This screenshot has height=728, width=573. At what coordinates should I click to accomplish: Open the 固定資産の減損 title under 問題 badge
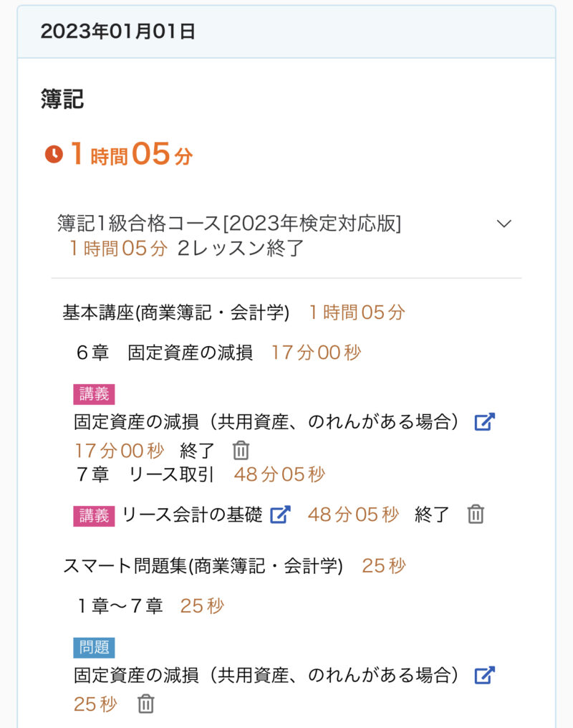click(266, 675)
